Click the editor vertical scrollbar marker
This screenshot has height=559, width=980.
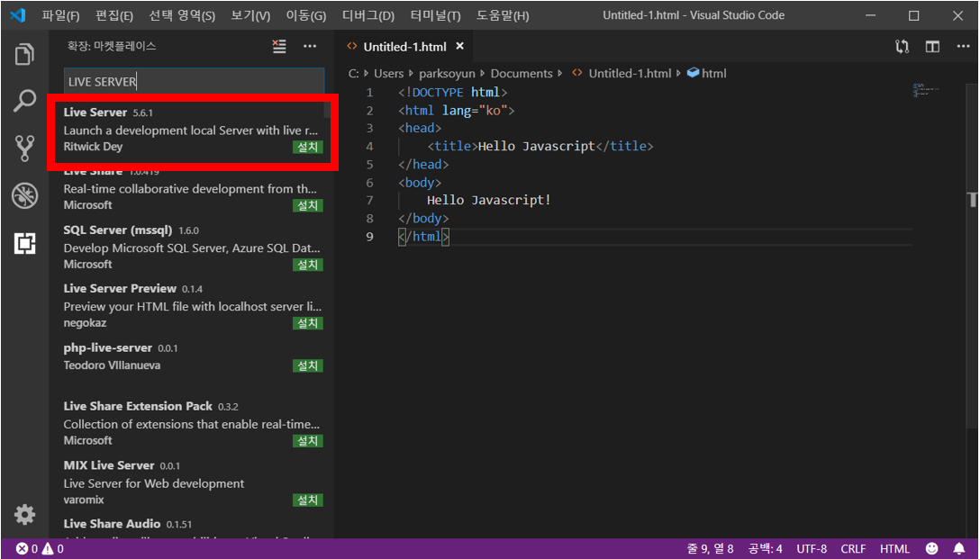click(974, 200)
